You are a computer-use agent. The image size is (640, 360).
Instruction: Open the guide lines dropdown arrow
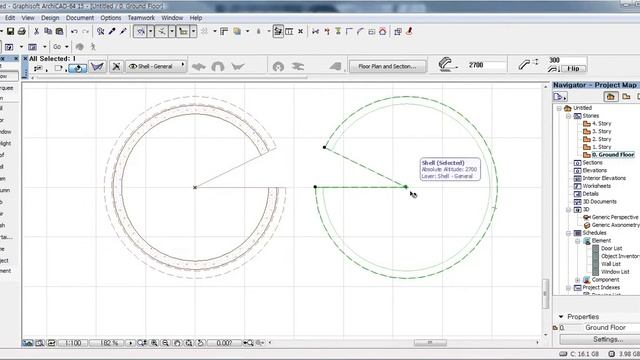point(150,31)
